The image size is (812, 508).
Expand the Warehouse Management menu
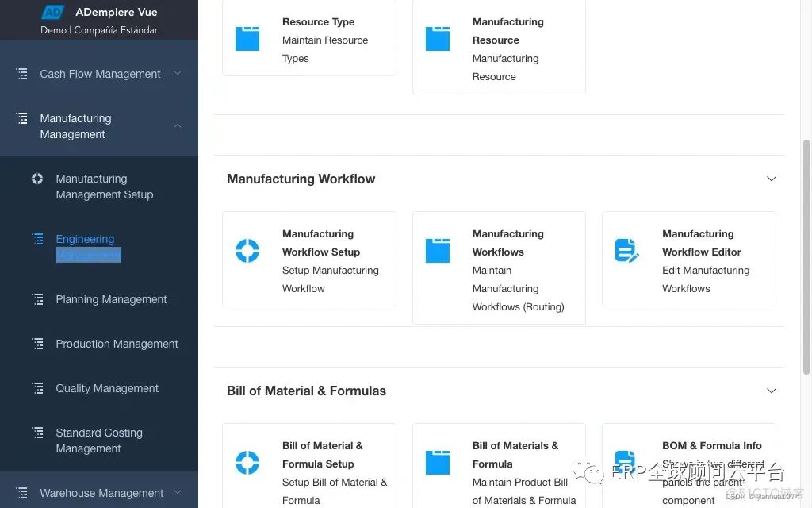click(x=101, y=493)
